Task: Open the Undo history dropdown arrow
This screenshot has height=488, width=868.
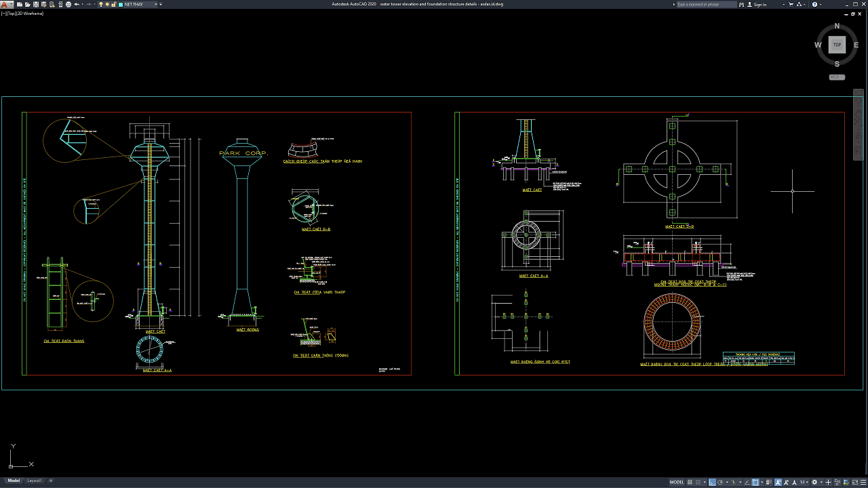Action: tap(82, 4)
